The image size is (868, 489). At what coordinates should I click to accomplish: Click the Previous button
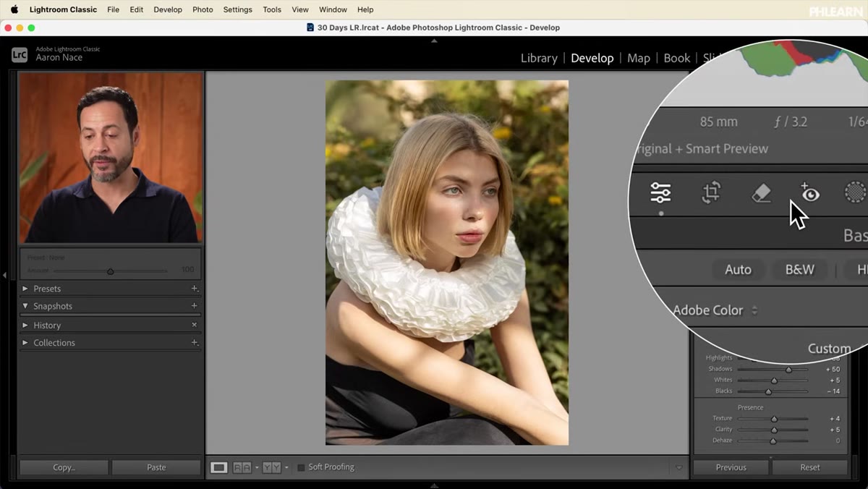[x=731, y=467]
